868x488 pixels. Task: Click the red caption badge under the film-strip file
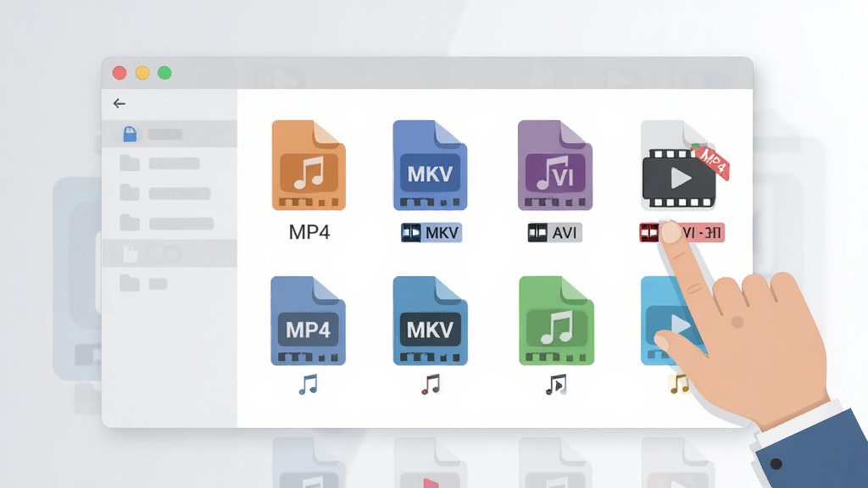[x=682, y=232]
